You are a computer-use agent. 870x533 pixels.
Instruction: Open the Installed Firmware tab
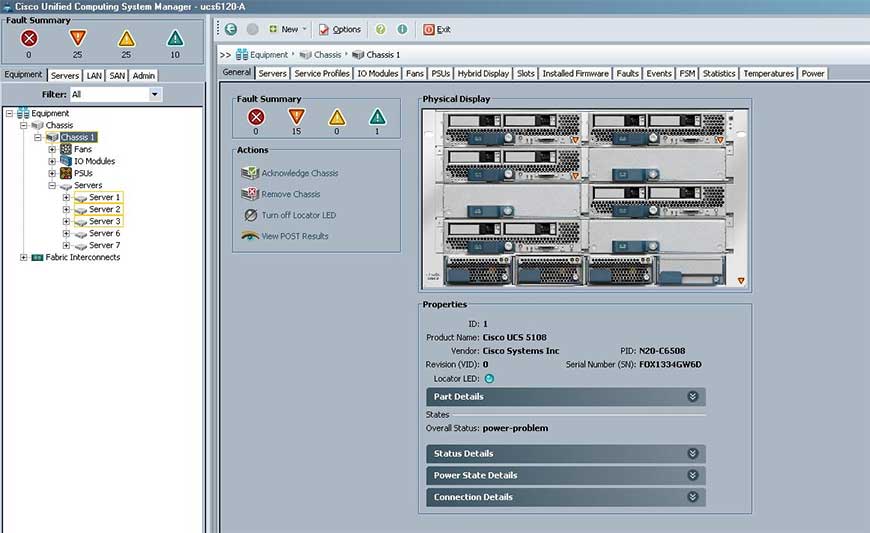pyautogui.click(x=575, y=73)
